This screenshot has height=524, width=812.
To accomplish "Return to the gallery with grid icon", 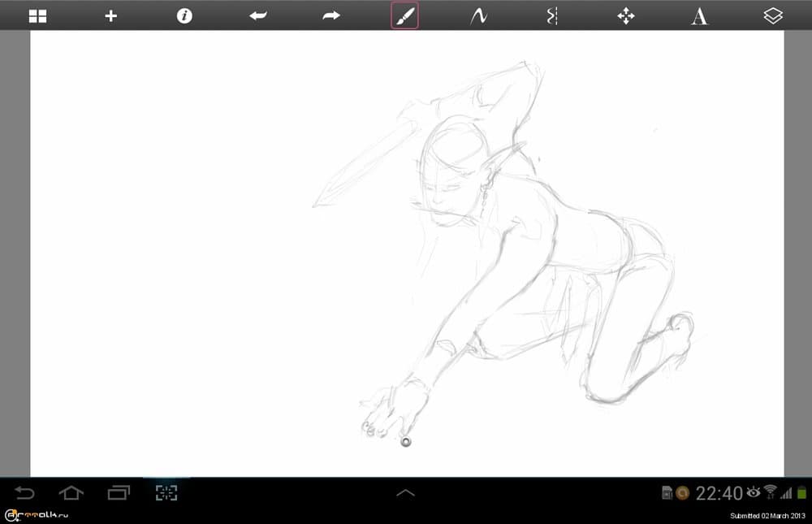I will pos(37,15).
